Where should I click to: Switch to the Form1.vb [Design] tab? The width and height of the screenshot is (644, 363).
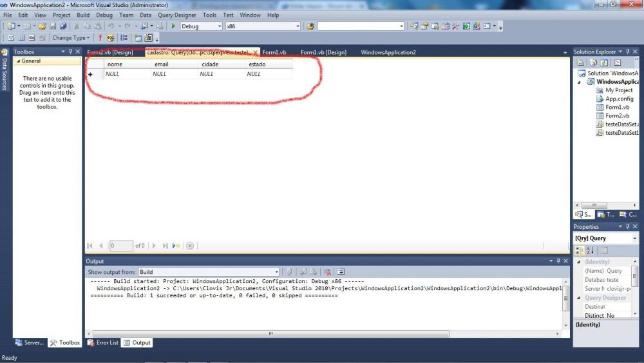[323, 52]
